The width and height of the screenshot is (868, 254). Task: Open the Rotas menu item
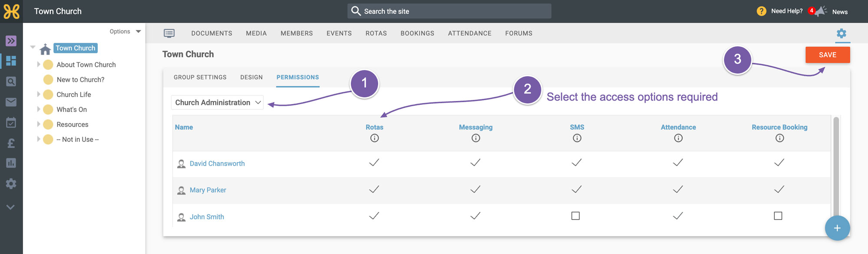[x=376, y=33]
